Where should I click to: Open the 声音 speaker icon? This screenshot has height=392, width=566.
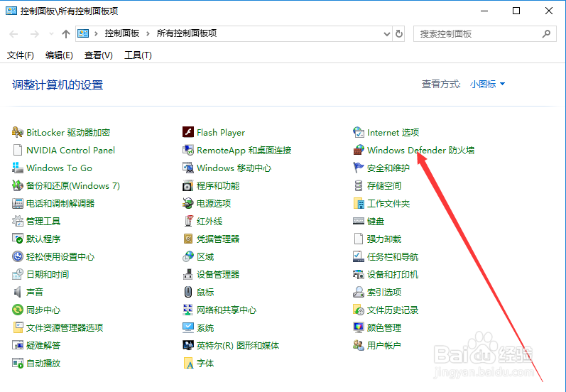(17, 292)
